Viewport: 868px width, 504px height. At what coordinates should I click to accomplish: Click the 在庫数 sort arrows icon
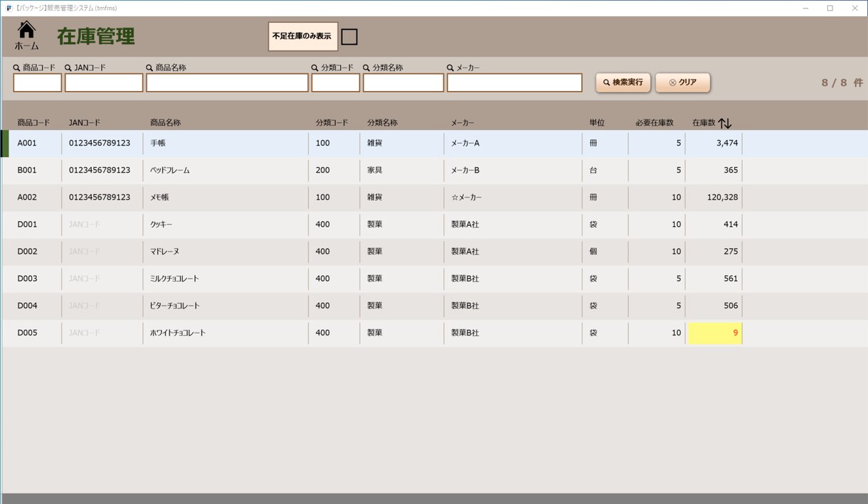pyautogui.click(x=724, y=123)
